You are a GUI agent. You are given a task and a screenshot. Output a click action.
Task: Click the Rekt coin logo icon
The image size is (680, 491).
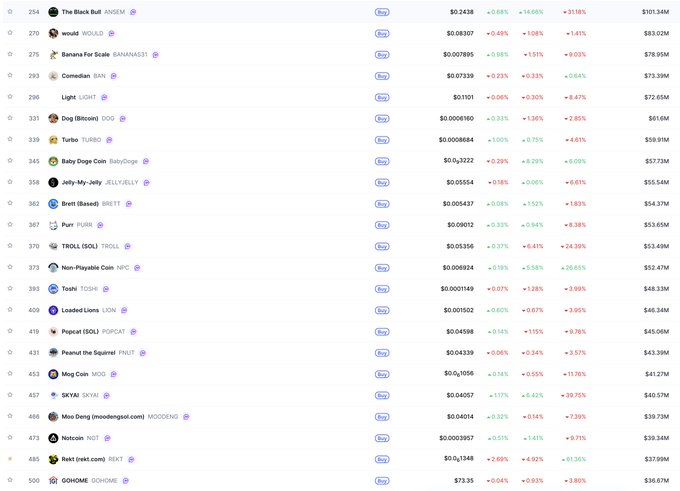pyautogui.click(x=53, y=459)
